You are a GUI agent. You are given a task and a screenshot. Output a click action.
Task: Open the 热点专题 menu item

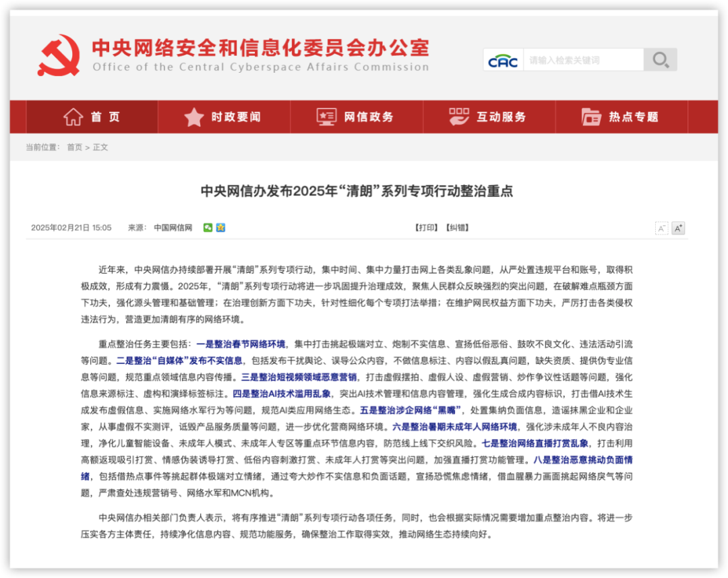(633, 117)
